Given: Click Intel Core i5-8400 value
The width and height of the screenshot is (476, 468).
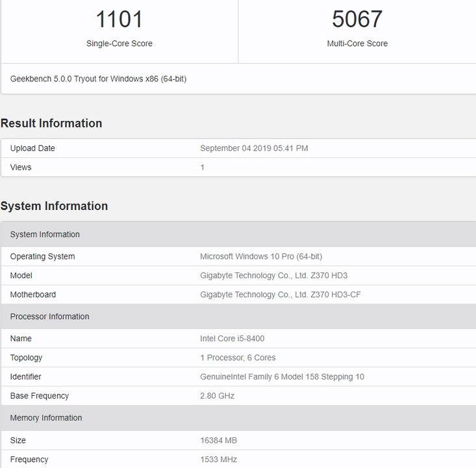Looking at the screenshot, I should pyautogui.click(x=232, y=339).
